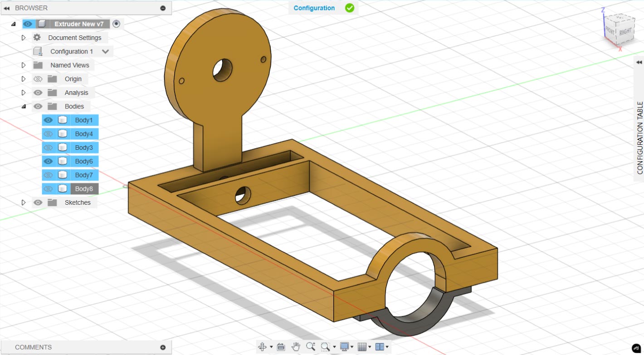This screenshot has height=355, width=644.
Task: Show Body4 using its eye icon
Action: coord(48,134)
